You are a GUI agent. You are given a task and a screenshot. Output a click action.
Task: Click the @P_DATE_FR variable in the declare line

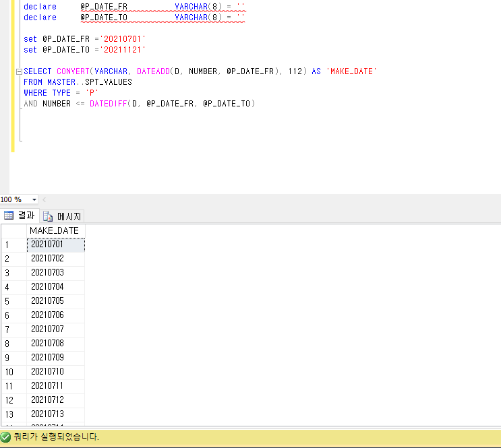(x=103, y=7)
